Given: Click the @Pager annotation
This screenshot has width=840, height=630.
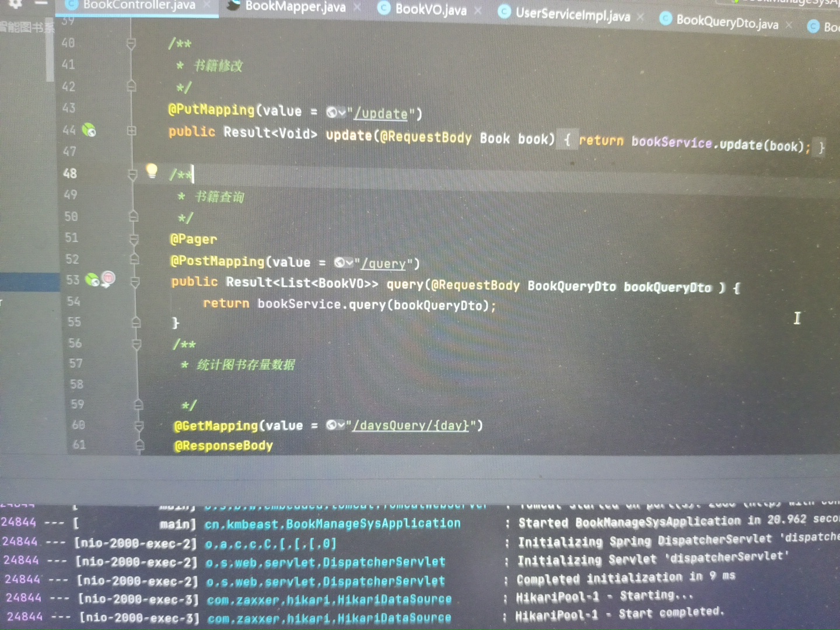Looking at the screenshot, I should [x=193, y=239].
